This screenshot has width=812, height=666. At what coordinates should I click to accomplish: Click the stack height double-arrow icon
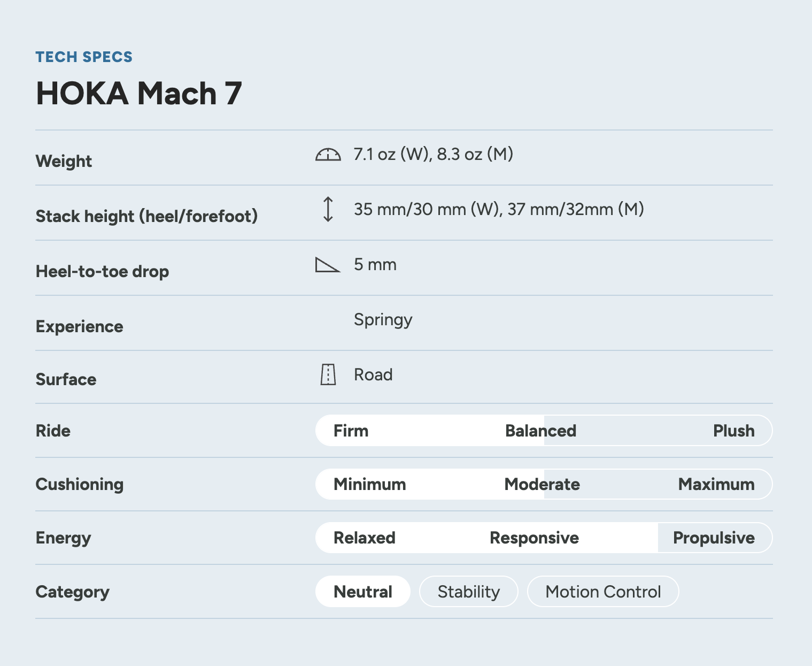point(328,209)
